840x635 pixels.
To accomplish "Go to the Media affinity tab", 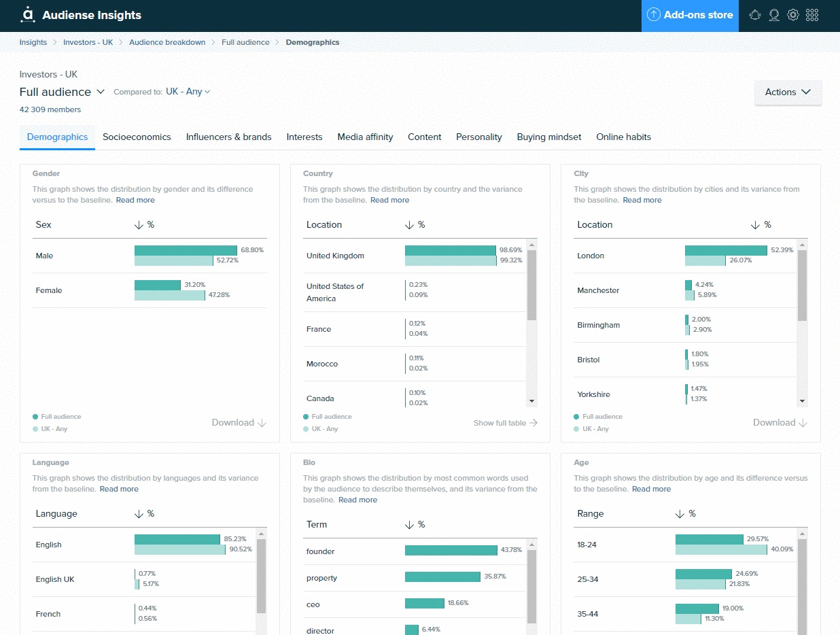I will click(x=365, y=137).
